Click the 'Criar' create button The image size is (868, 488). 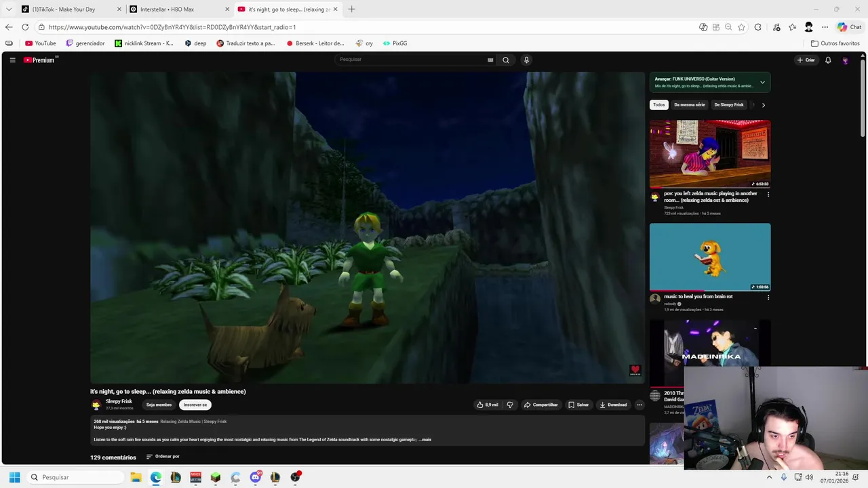pyautogui.click(x=806, y=60)
